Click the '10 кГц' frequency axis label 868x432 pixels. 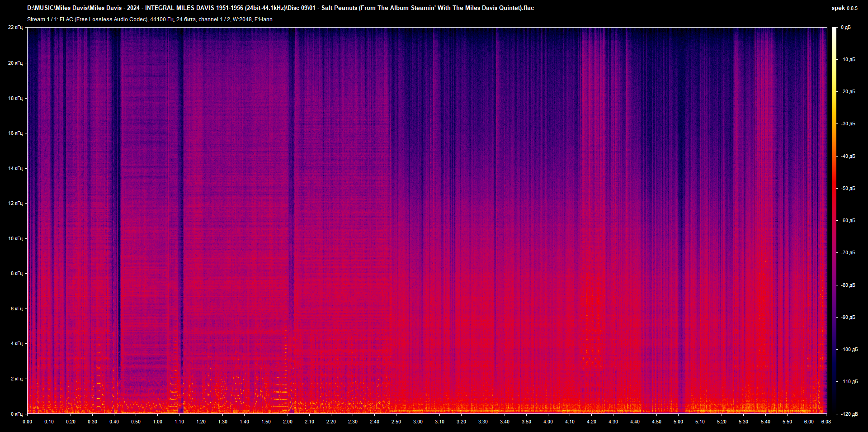point(15,238)
